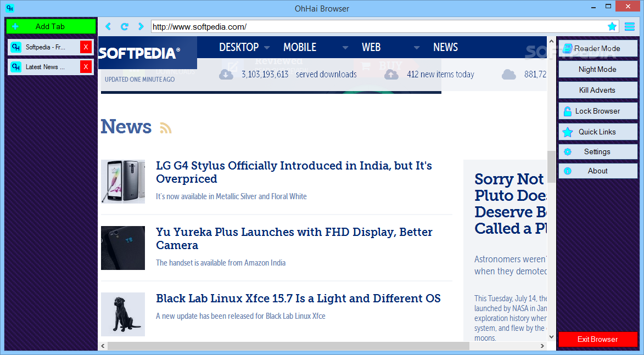Click the book icon on Reader Mode

click(568, 48)
